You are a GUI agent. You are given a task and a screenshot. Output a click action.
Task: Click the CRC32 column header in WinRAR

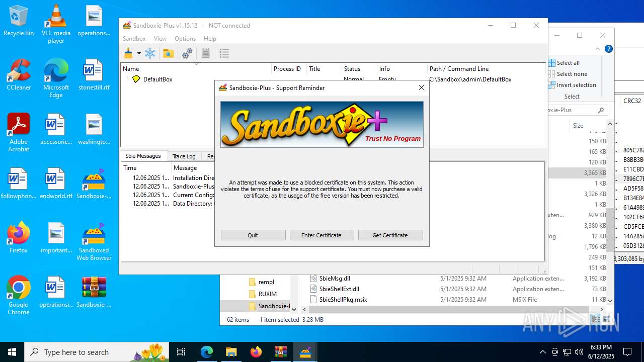click(x=632, y=101)
